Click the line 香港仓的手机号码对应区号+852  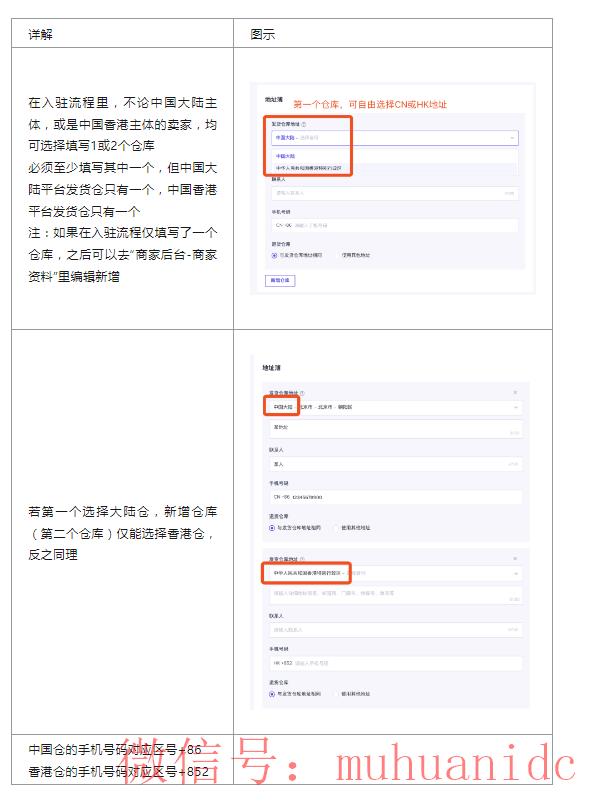click(119, 772)
